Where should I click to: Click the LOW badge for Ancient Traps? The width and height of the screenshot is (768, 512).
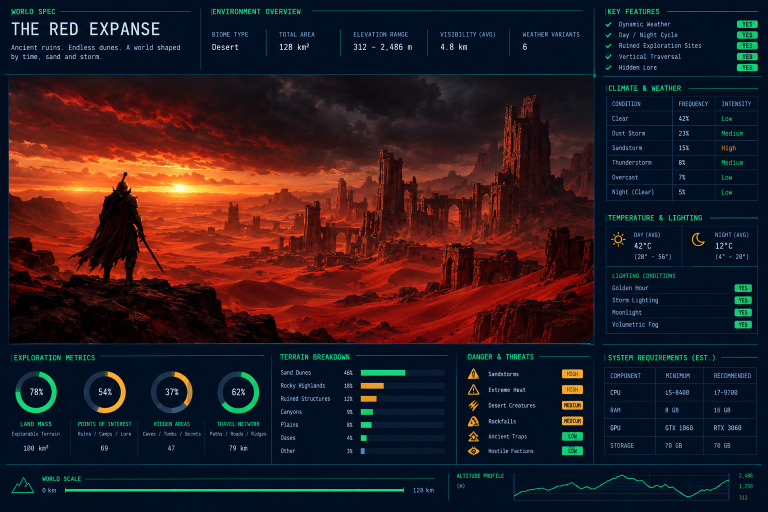click(x=572, y=436)
